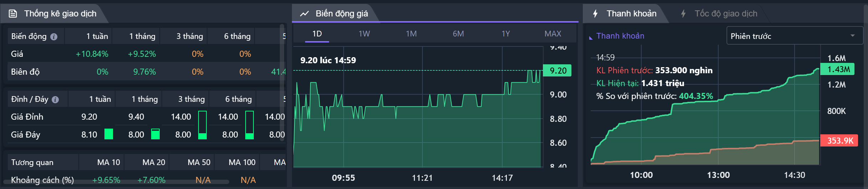This screenshot has height=189, width=868.
Task: Switch to the Thanh khoản tab
Action: 626,14
